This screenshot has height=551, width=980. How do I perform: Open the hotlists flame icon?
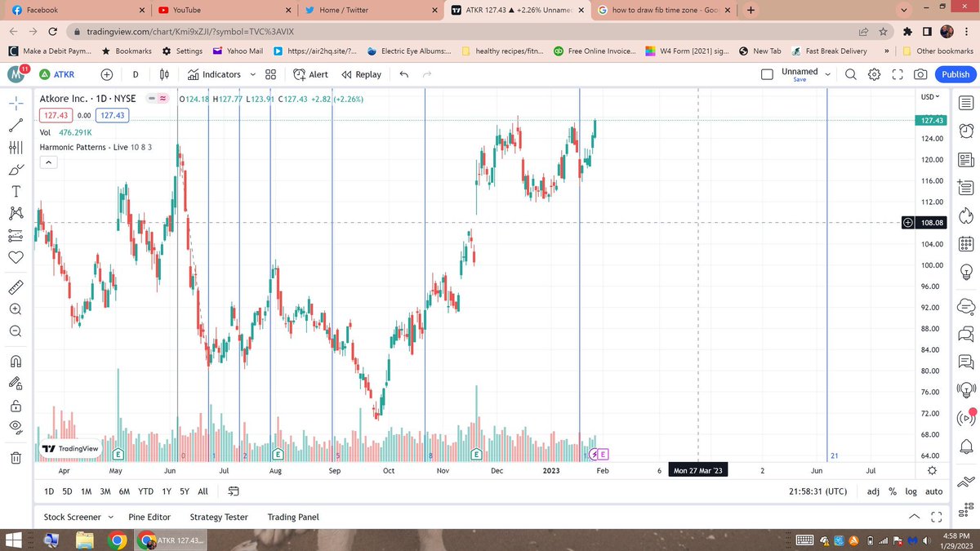pos(965,216)
